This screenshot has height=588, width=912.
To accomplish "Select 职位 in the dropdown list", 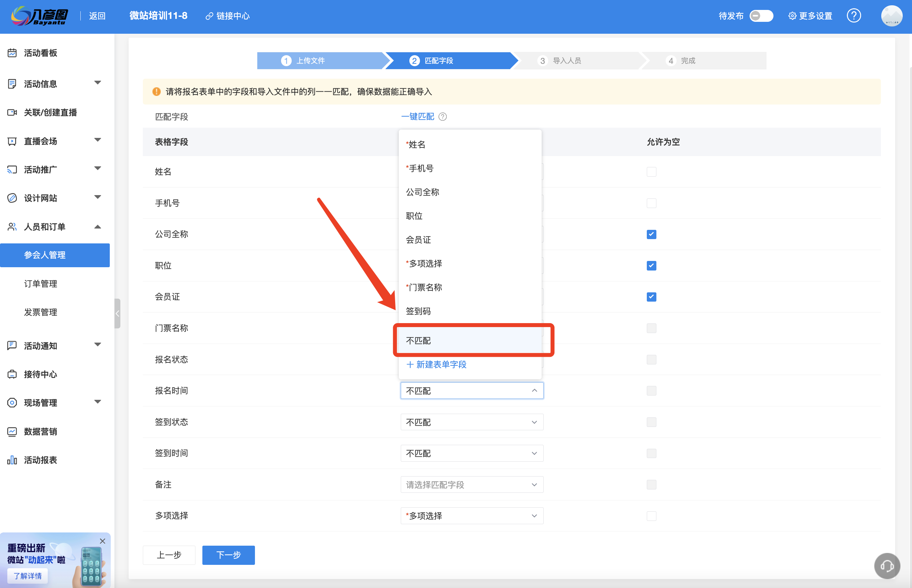I will click(x=470, y=216).
